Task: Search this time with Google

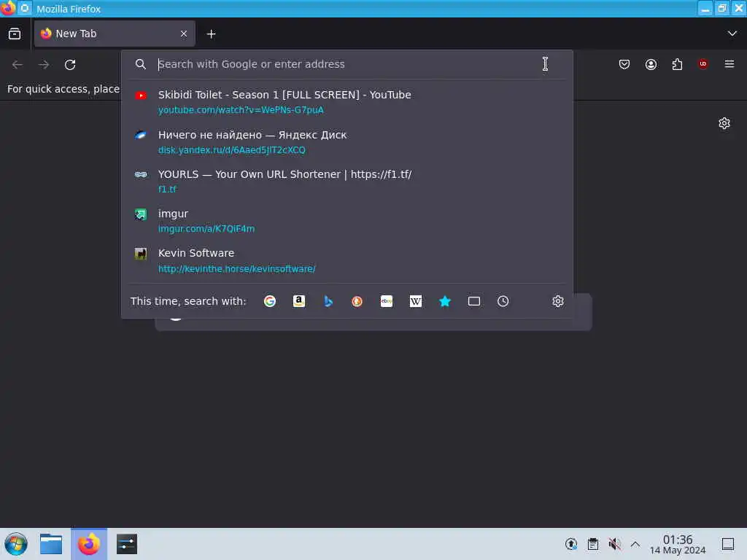Action: (270, 301)
